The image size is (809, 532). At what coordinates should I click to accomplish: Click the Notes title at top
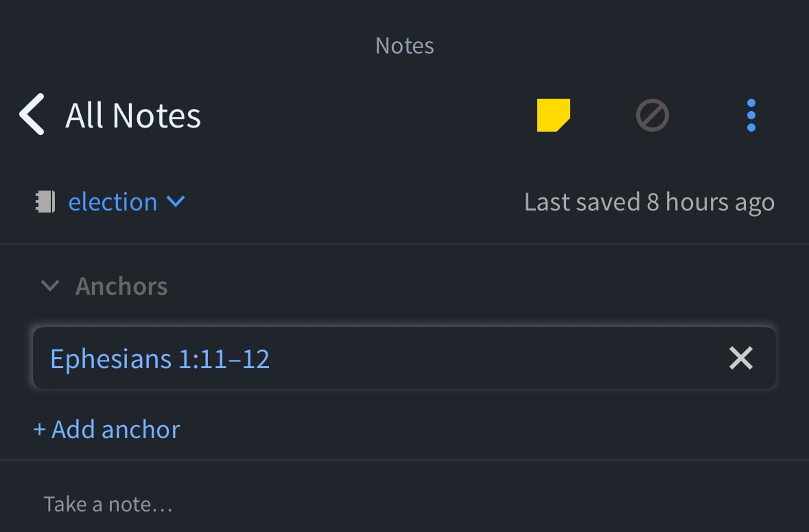click(404, 46)
